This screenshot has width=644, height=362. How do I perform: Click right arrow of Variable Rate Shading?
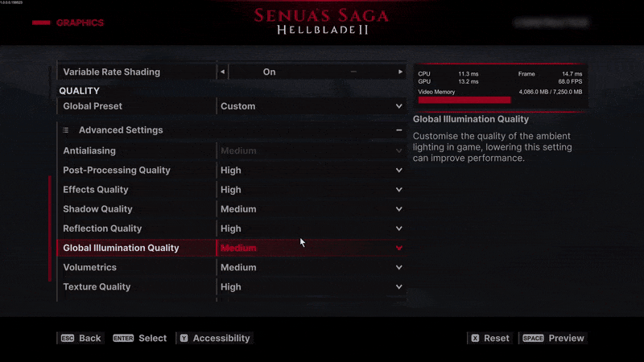point(400,72)
